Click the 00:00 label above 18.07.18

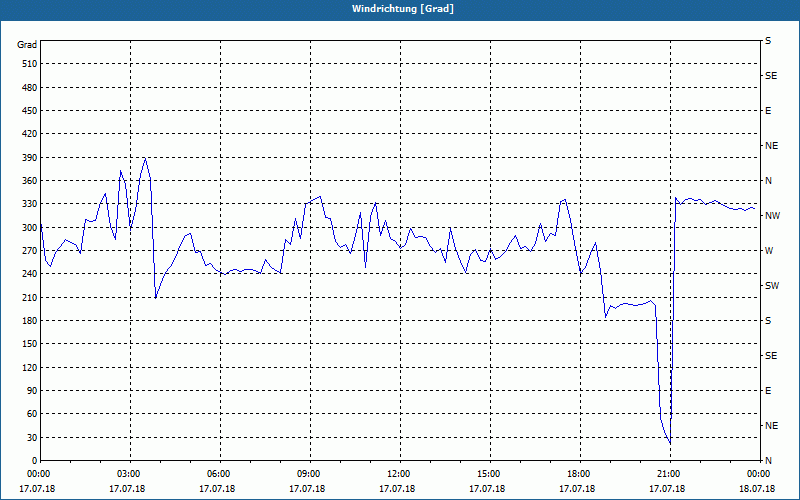tap(759, 474)
